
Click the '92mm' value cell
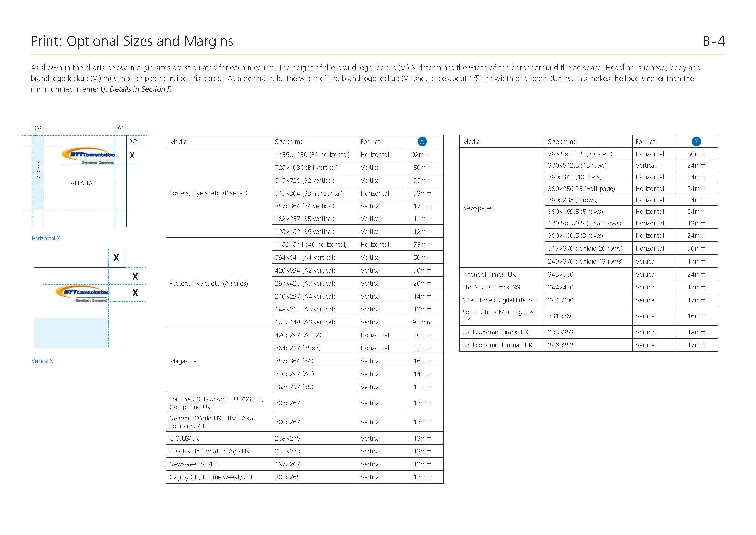coord(420,155)
